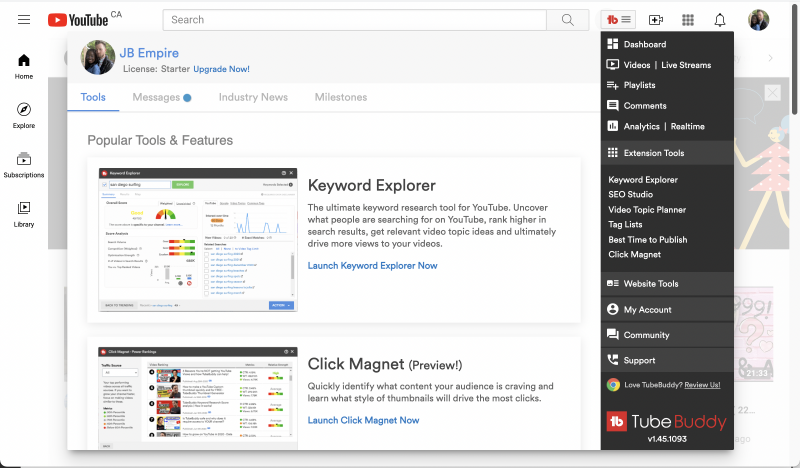Click inside the YouTube search field
800x468 pixels.
[x=354, y=20]
